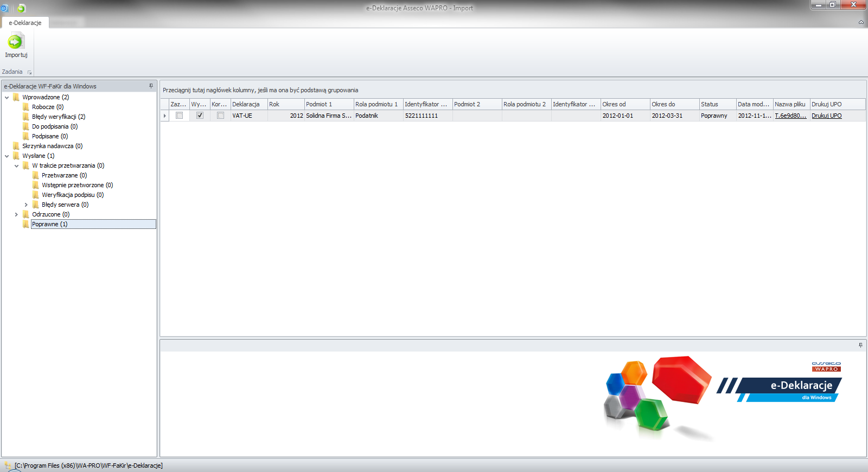Sort by the Podmiot 1 column header
Viewport: 868px width, 472px height.
pyautogui.click(x=329, y=104)
